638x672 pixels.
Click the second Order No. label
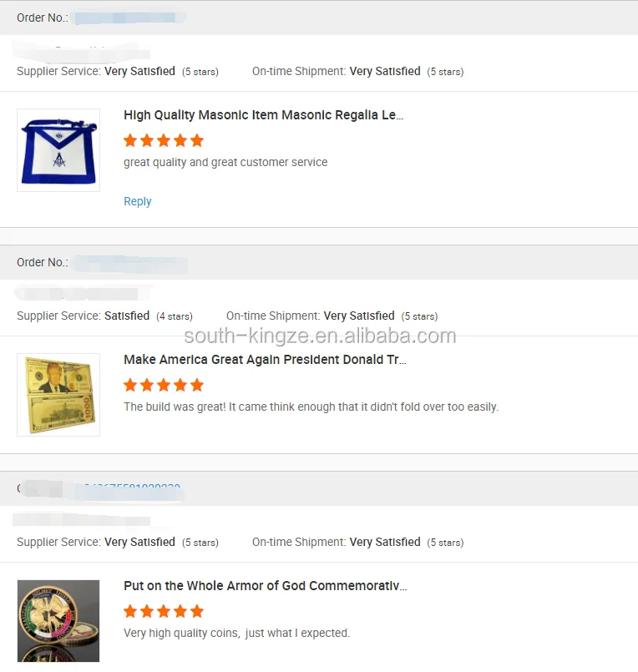click(43, 262)
